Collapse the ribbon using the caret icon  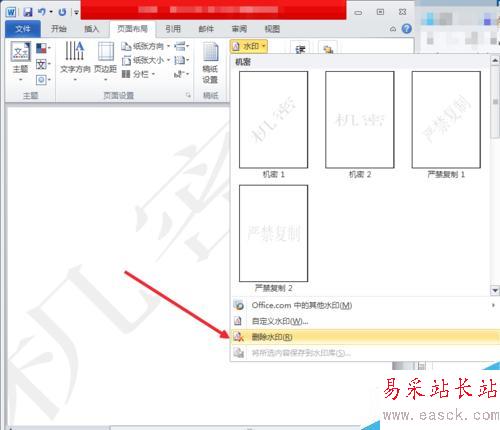(x=393, y=29)
